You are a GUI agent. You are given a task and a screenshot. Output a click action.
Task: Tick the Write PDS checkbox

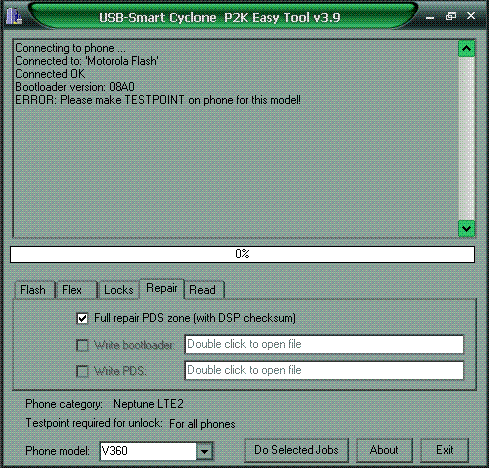82,371
